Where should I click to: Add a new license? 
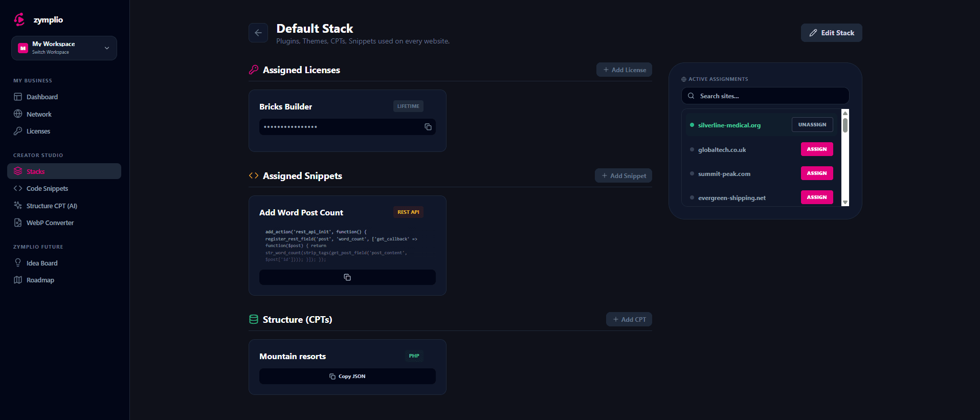pyautogui.click(x=623, y=69)
